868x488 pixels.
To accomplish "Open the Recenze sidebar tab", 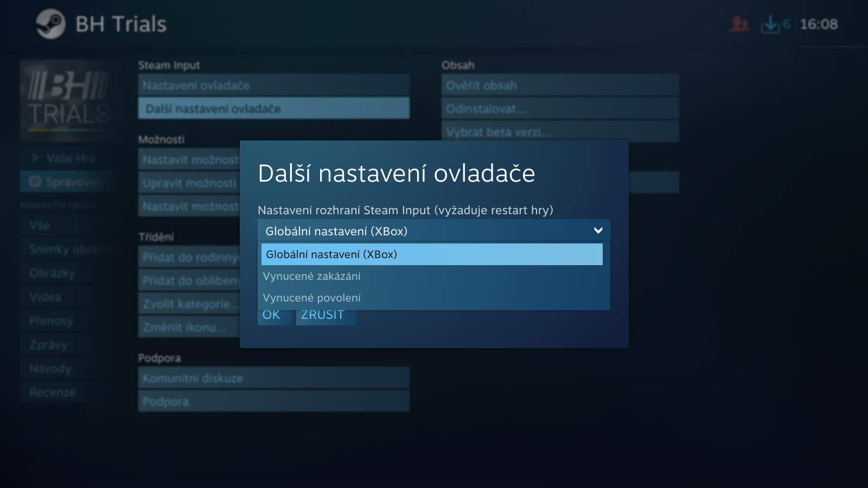I will tap(53, 392).
